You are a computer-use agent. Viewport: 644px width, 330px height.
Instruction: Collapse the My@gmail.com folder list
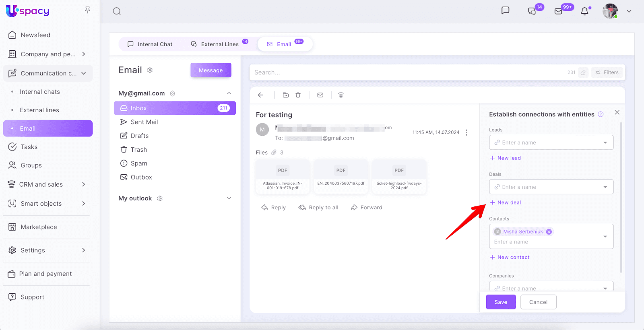pos(229,93)
